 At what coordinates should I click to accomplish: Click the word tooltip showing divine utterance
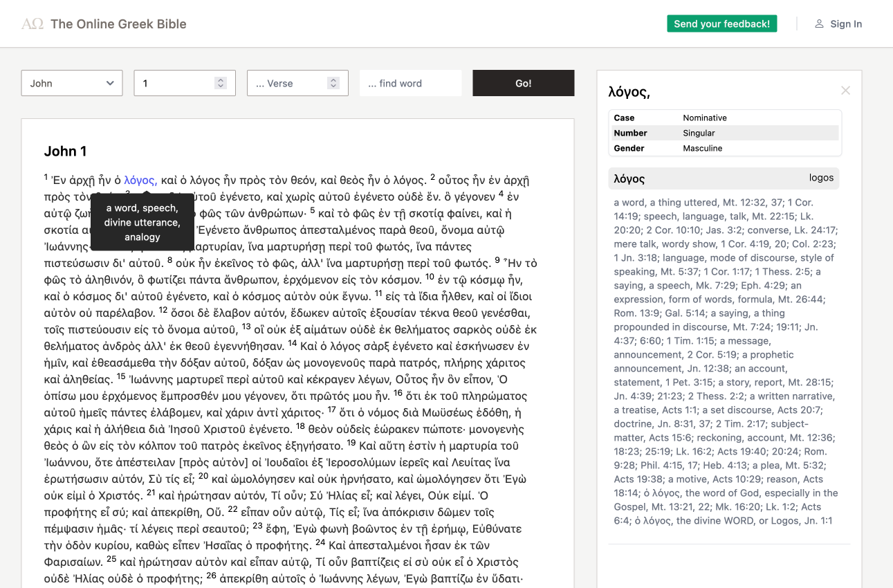click(142, 221)
